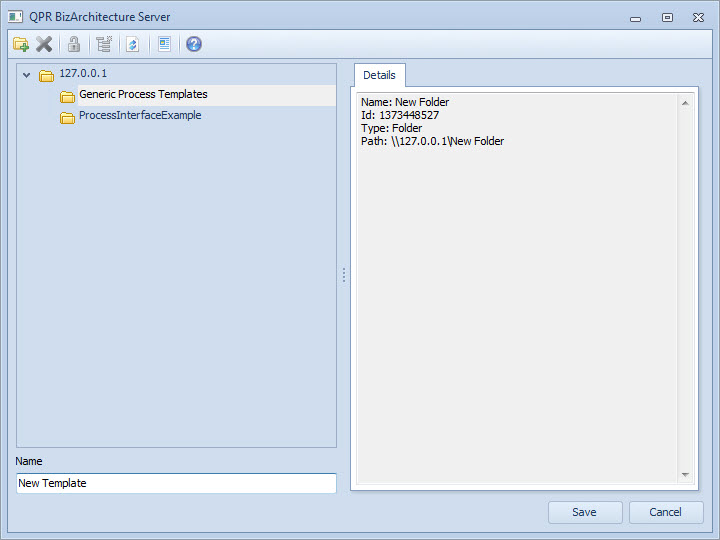Click the tree hierarchy toolbar icon
720x540 pixels.
click(x=104, y=44)
